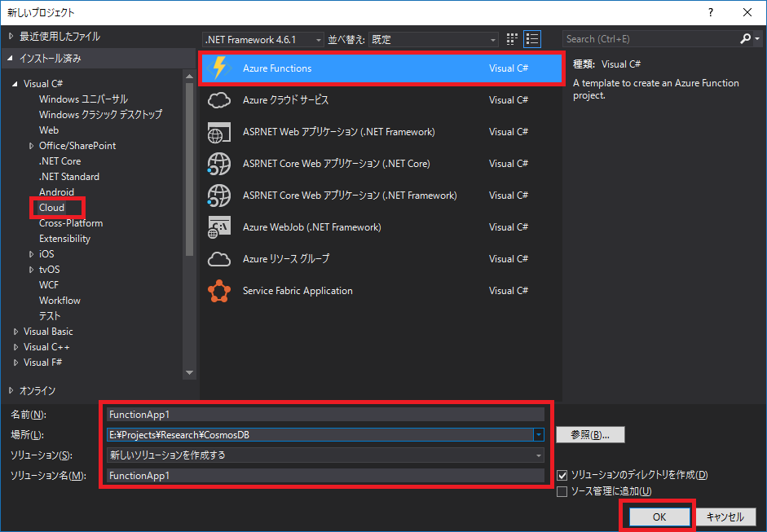This screenshot has height=532, width=767.
Task: Select the WCF category
Action: [x=49, y=285]
